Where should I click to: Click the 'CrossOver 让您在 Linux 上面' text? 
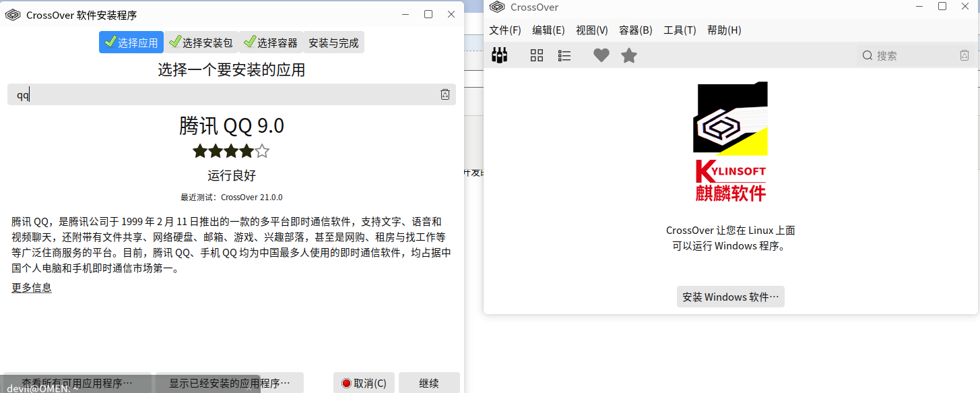[x=731, y=231]
